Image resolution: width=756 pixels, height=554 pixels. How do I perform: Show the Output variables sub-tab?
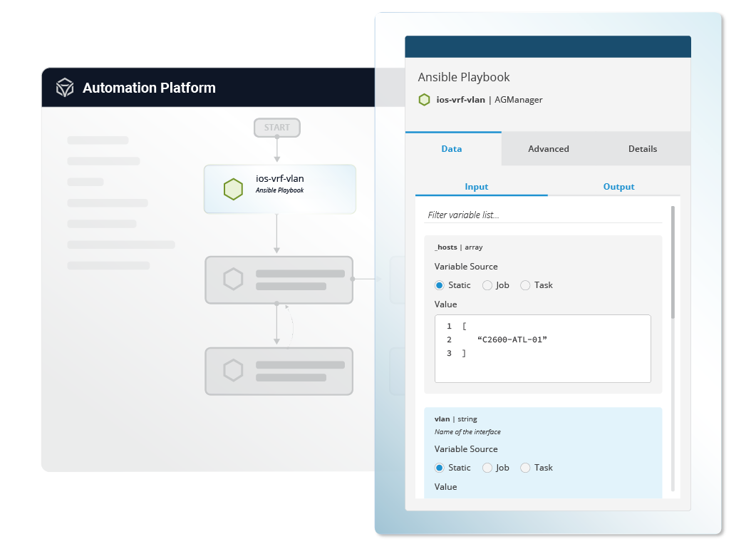click(x=618, y=187)
